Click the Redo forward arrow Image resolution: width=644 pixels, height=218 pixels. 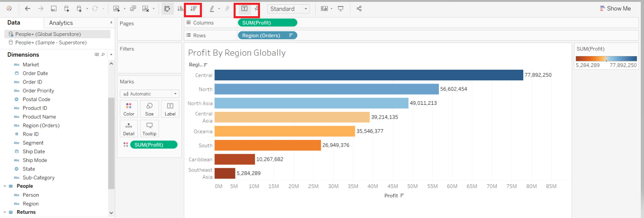click(41, 8)
